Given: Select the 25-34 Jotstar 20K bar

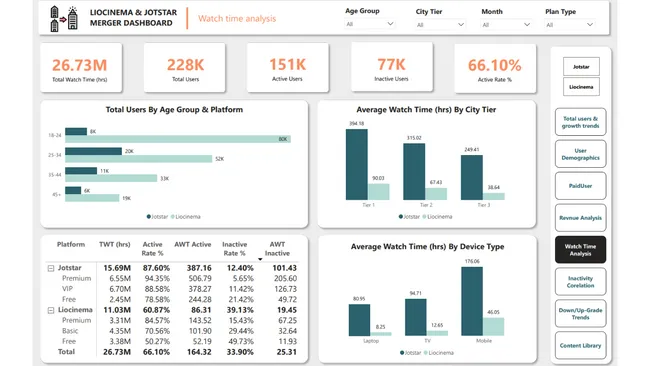Looking at the screenshot, I should click(93, 151).
